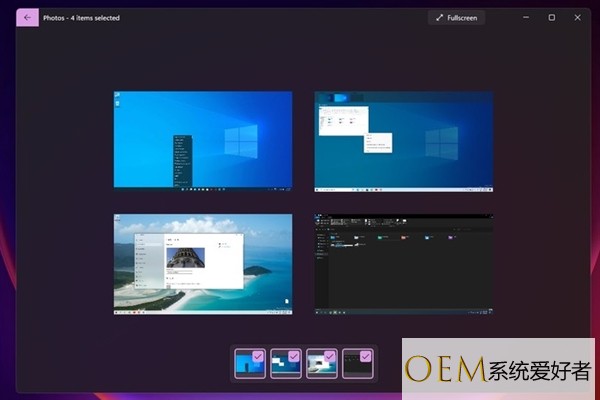Deselect the third filmstrip thumbnail checkmark
This screenshot has width=600, height=400.
[x=330, y=355]
